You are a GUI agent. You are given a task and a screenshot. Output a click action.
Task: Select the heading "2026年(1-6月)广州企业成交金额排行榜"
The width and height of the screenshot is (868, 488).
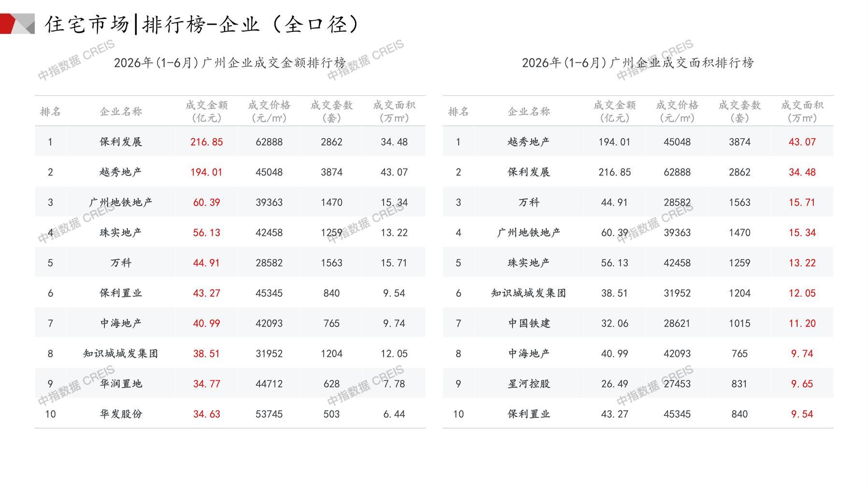[230, 63]
